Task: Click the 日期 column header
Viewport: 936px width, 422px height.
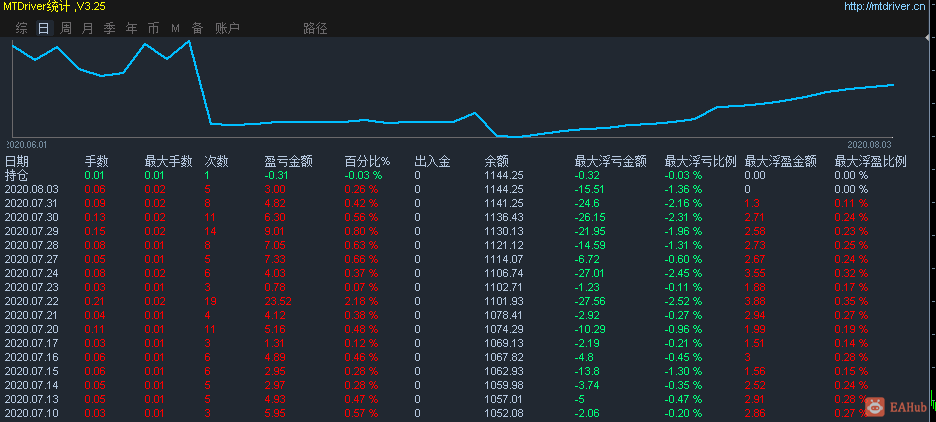Action: pyautogui.click(x=17, y=161)
